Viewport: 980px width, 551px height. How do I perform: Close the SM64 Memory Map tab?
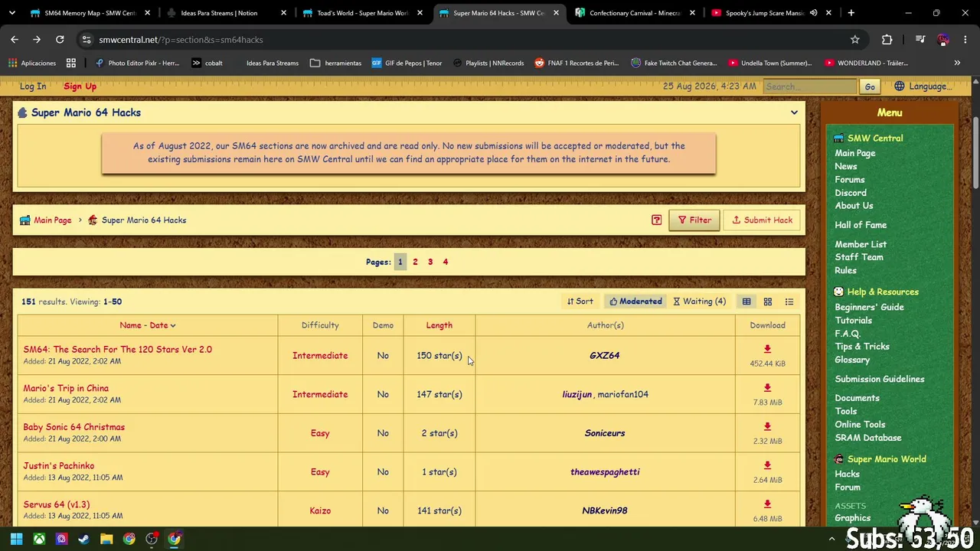[147, 13]
